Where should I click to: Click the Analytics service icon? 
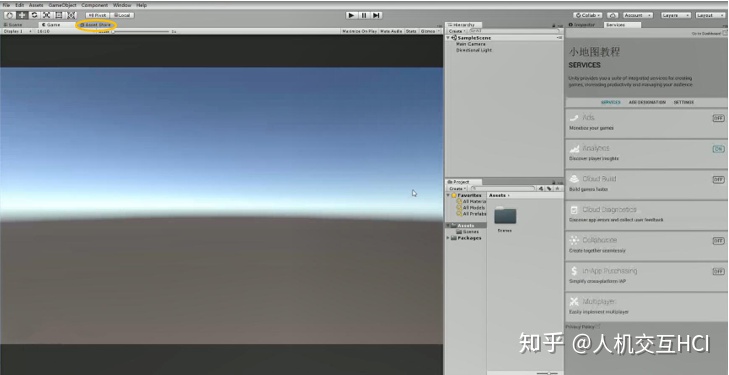pos(574,149)
